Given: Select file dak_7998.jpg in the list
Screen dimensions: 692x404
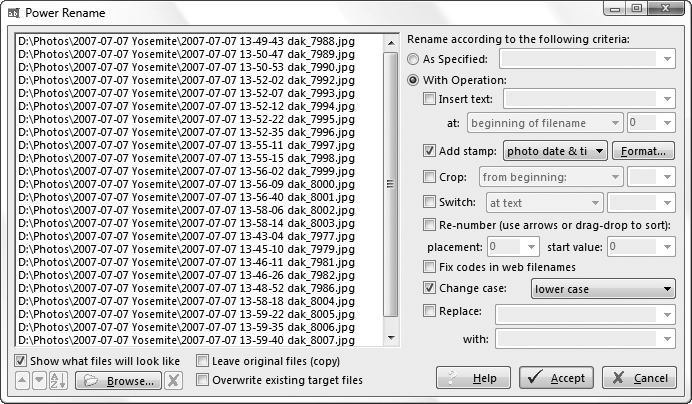Looking at the screenshot, I should coord(187,158).
